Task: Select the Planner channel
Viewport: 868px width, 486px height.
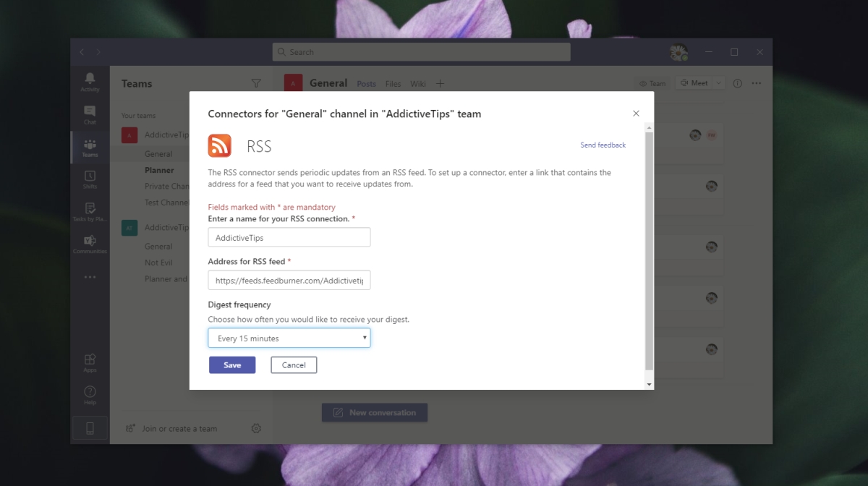Action: 159,170
